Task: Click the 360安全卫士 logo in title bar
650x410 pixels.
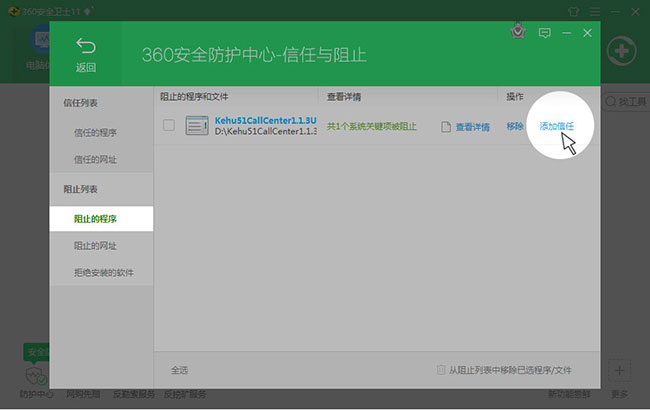Action: [x=14, y=11]
